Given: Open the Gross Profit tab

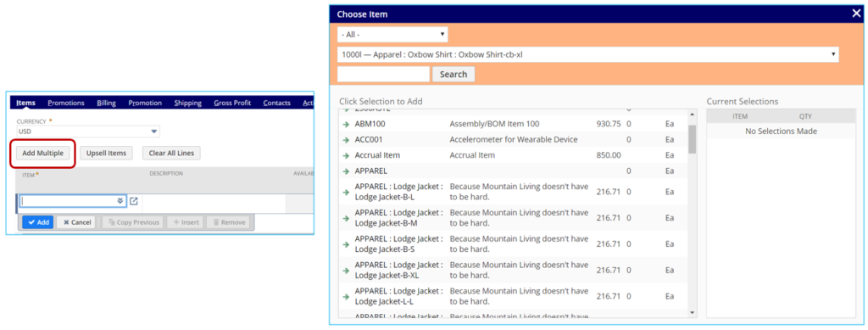Looking at the screenshot, I should click(232, 103).
